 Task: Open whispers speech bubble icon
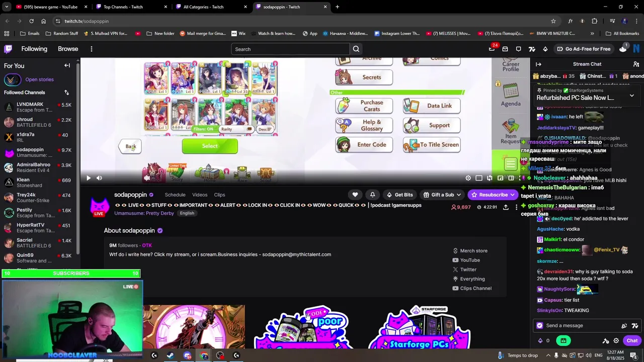[519, 49]
